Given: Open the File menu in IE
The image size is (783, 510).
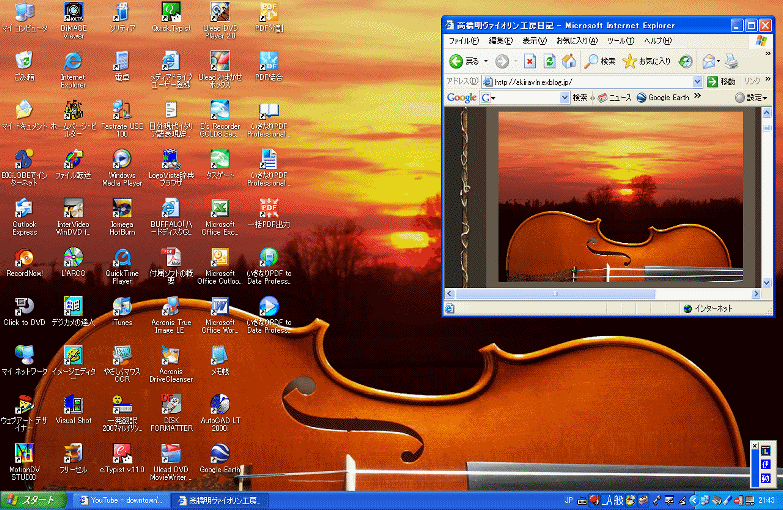Looking at the screenshot, I should pyautogui.click(x=463, y=40).
